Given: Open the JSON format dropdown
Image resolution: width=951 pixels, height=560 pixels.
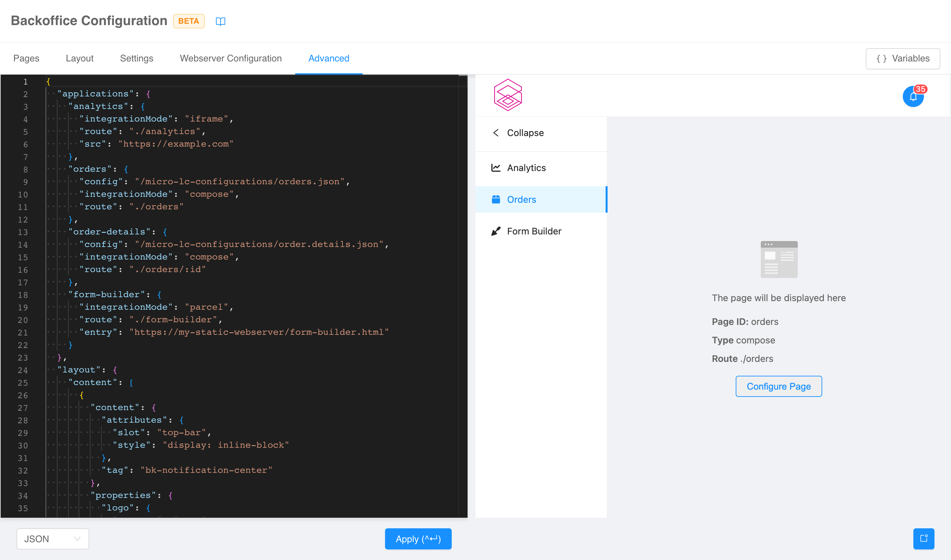Looking at the screenshot, I should [x=53, y=539].
